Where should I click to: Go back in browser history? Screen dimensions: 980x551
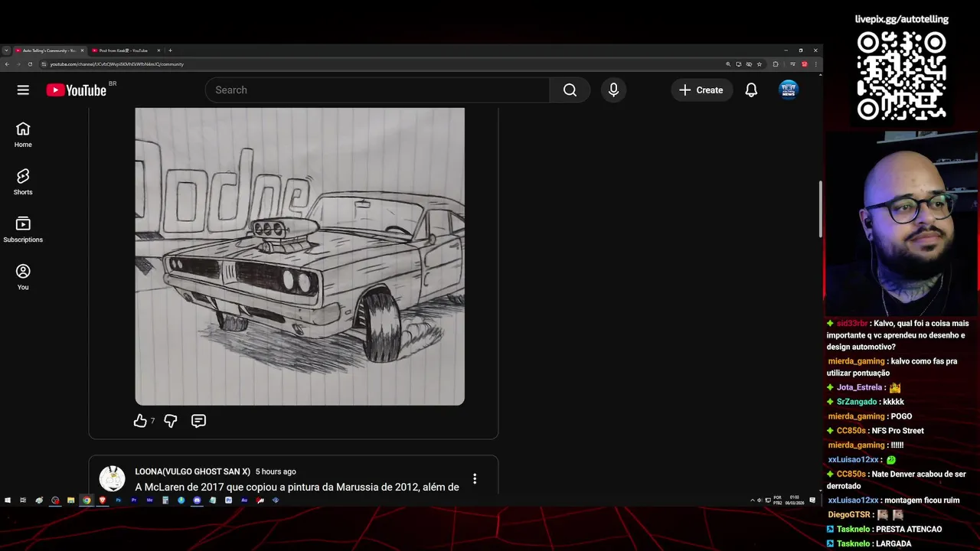click(x=7, y=64)
